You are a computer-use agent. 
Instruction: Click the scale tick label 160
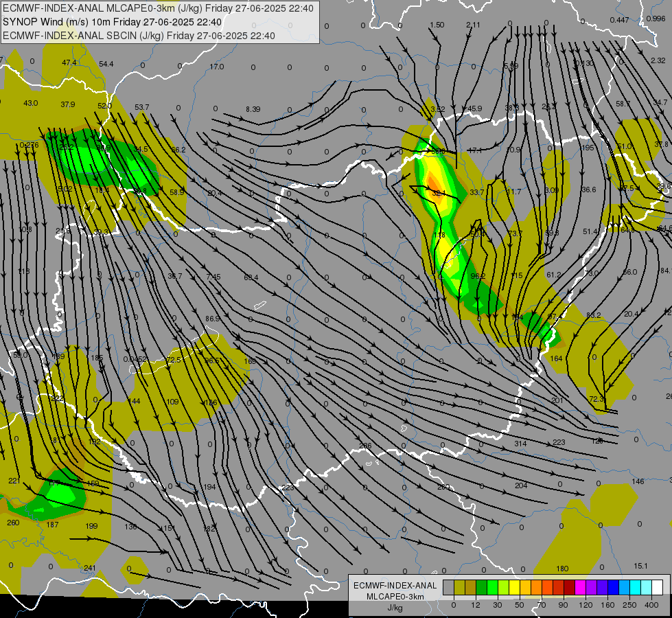(x=607, y=605)
